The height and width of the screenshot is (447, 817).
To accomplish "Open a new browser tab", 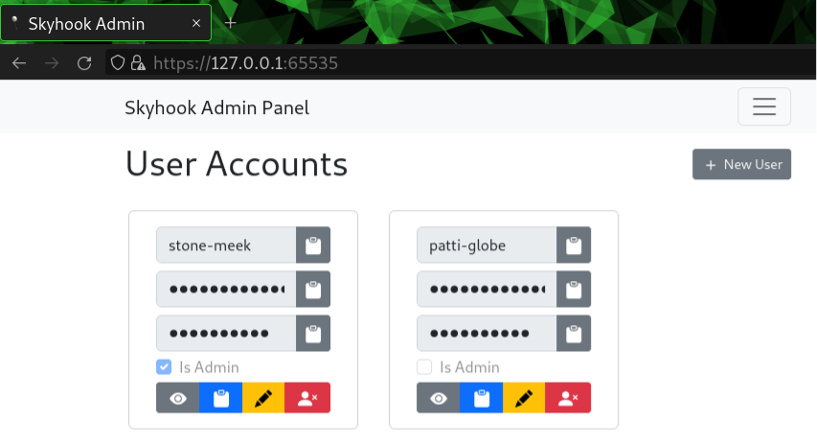I will click(231, 22).
